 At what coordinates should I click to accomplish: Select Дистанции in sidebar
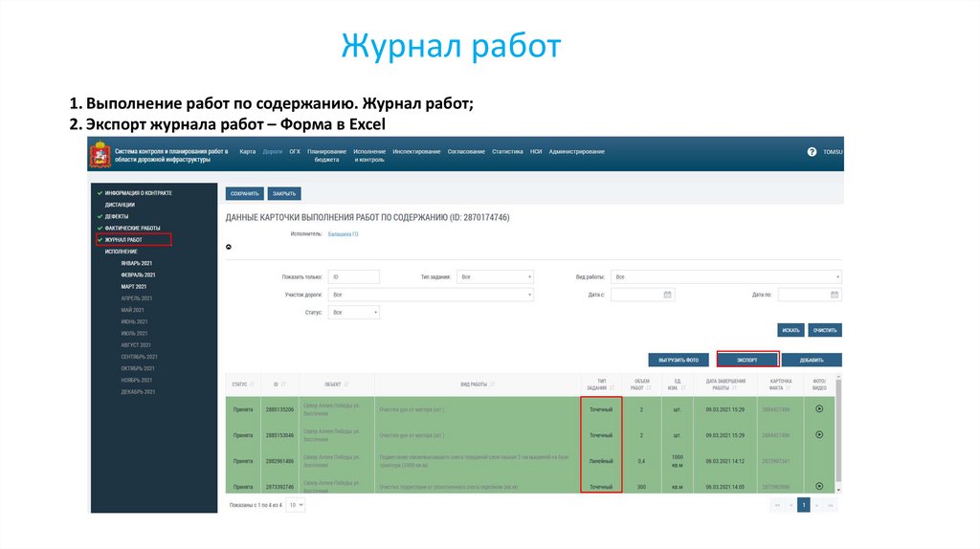(x=120, y=205)
